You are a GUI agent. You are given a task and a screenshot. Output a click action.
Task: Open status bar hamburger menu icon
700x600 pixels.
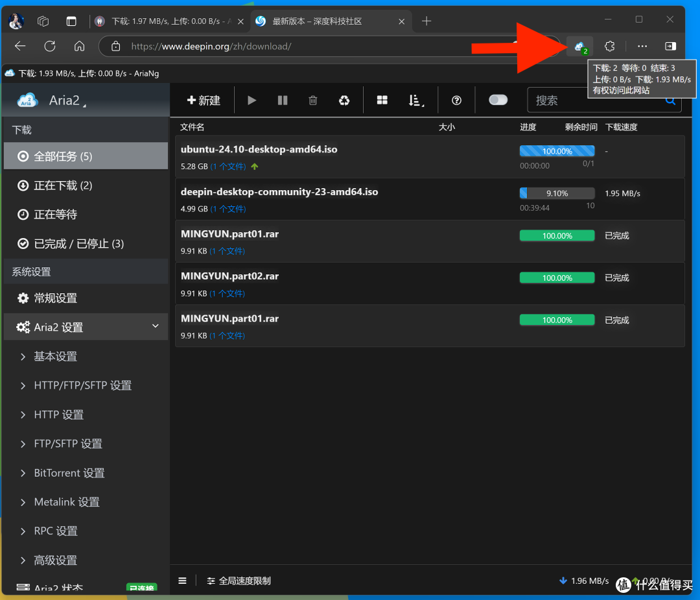tap(182, 581)
